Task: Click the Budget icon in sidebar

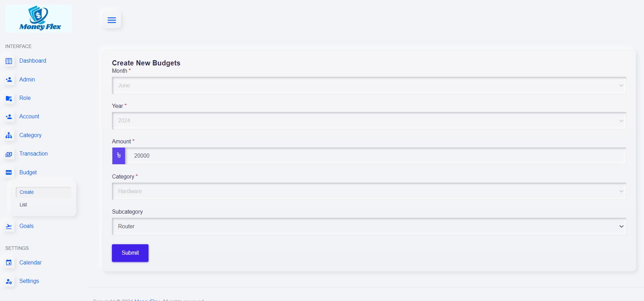Action: pyautogui.click(x=9, y=173)
